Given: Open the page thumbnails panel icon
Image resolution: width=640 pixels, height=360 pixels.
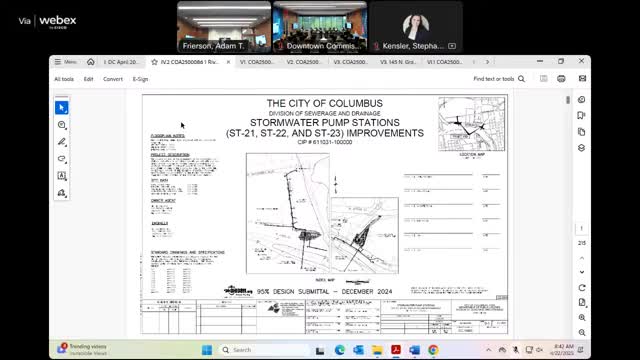Looking at the screenshot, I should point(582,132).
